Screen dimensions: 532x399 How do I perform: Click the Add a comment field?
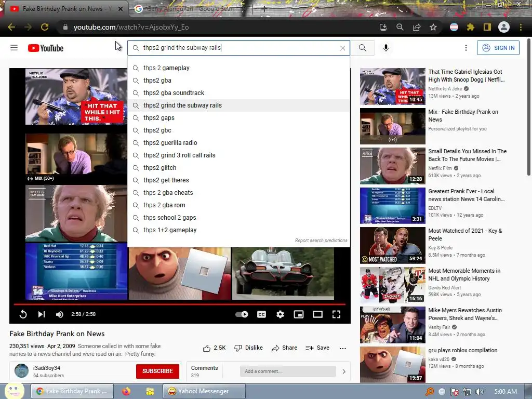point(288,371)
